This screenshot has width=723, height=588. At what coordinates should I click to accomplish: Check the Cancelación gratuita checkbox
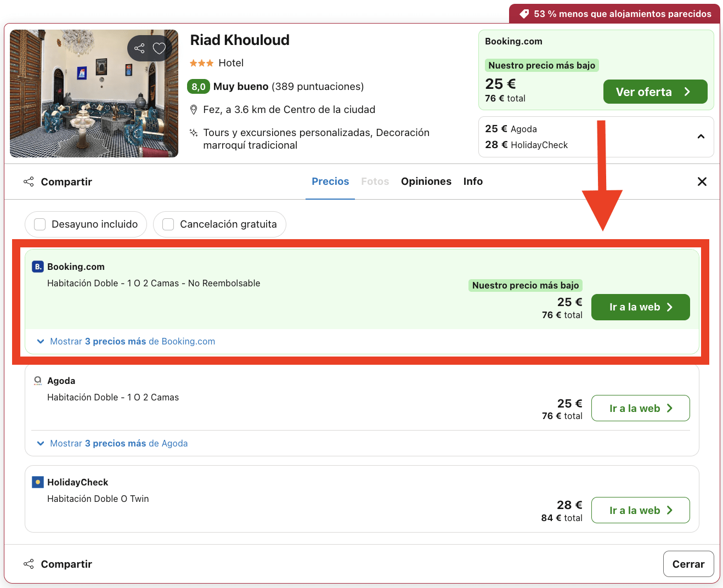click(168, 224)
